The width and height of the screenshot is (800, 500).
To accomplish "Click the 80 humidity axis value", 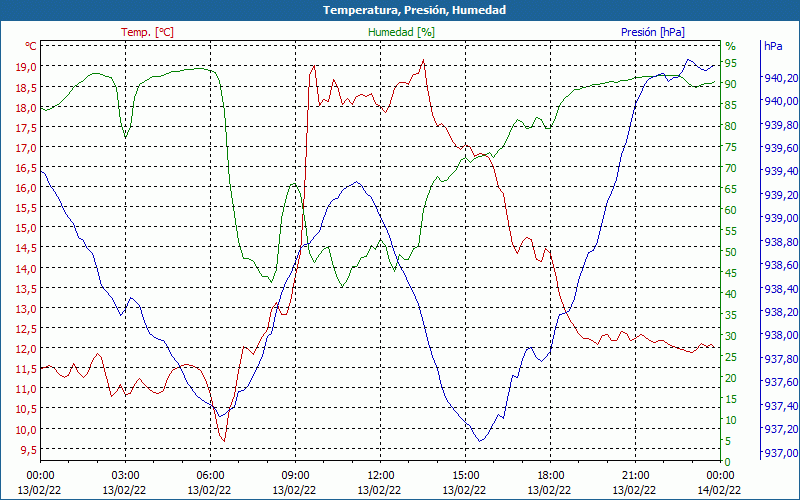I will (x=731, y=126).
